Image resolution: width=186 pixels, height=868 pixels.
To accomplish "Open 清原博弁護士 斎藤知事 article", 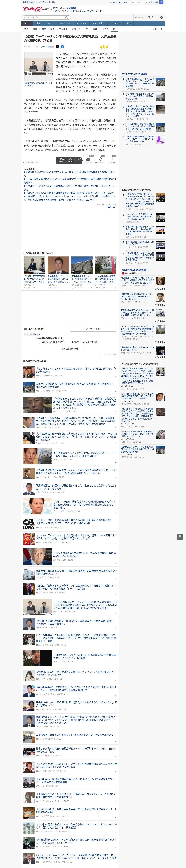I will 76,487.
